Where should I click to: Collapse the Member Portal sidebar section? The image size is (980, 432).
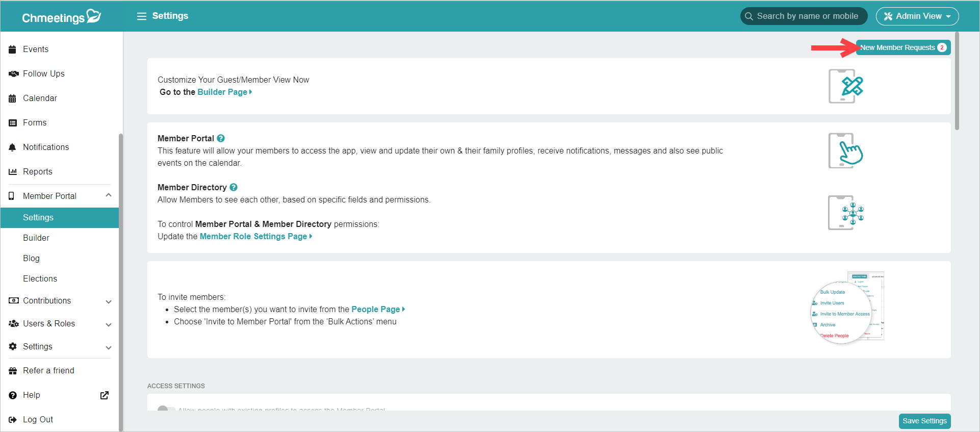click(x=109, y=195)
